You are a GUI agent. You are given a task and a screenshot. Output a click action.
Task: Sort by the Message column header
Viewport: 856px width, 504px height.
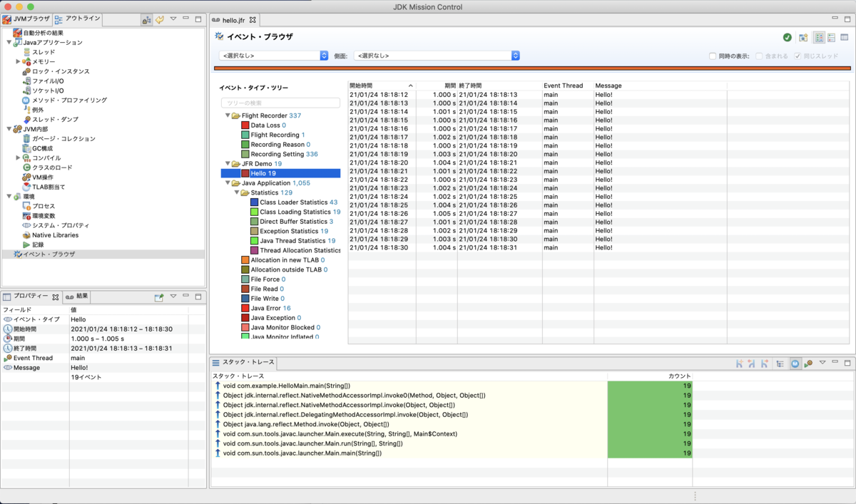(x=660, y=86)
